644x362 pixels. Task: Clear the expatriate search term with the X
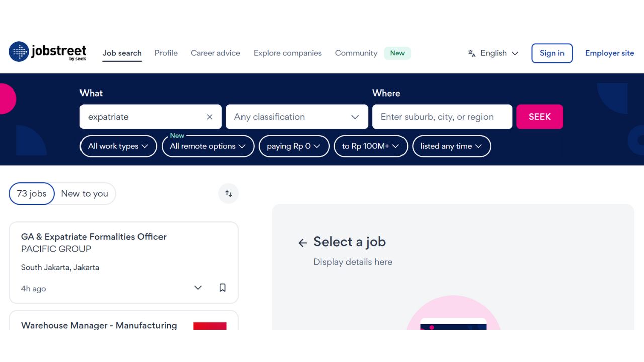[x=209, y=116]
